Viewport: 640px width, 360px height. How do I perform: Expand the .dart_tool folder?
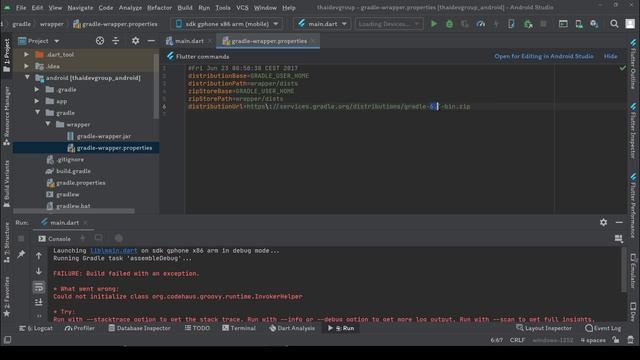pyautogui.click(x=27, y=54)
